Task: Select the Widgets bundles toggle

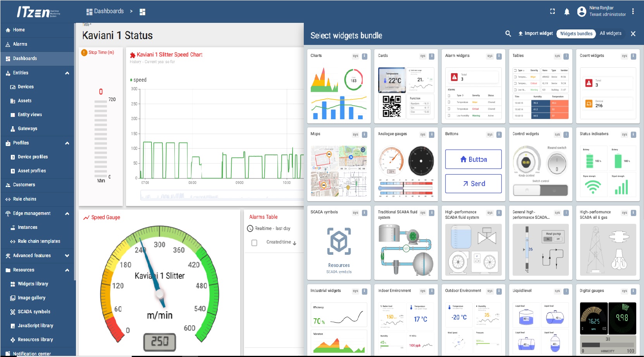Action: [x=576, y=34]
